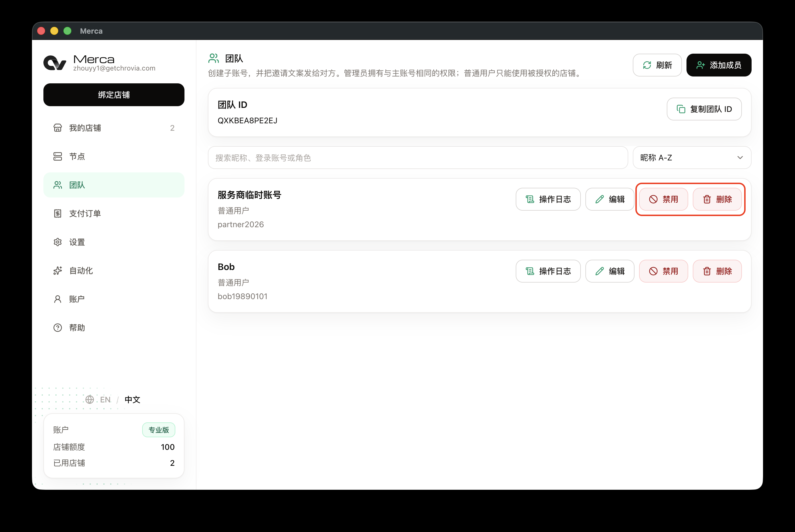Open 我的店铺 in the sidebar
This screenshot has height=532, width=795.
click(114, 128)
